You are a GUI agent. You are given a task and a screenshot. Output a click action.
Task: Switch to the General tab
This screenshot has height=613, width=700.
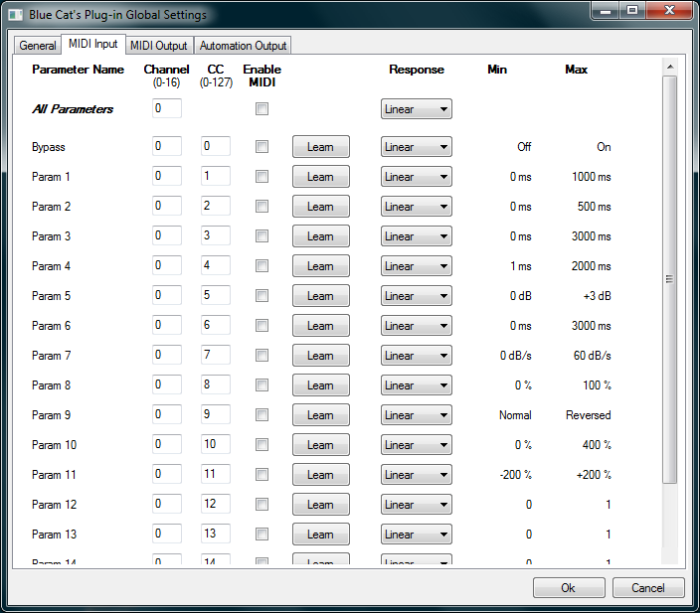[38, 46]
